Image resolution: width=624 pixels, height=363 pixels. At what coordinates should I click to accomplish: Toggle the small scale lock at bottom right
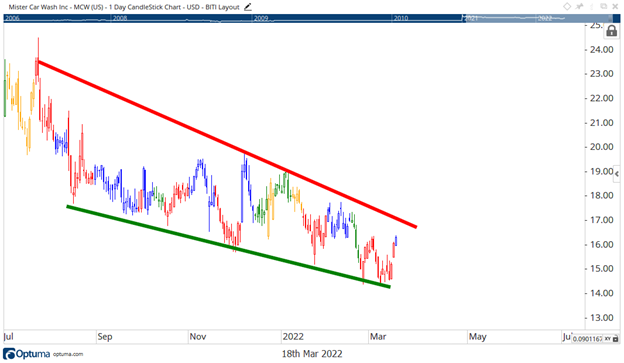tap(616, 339)
